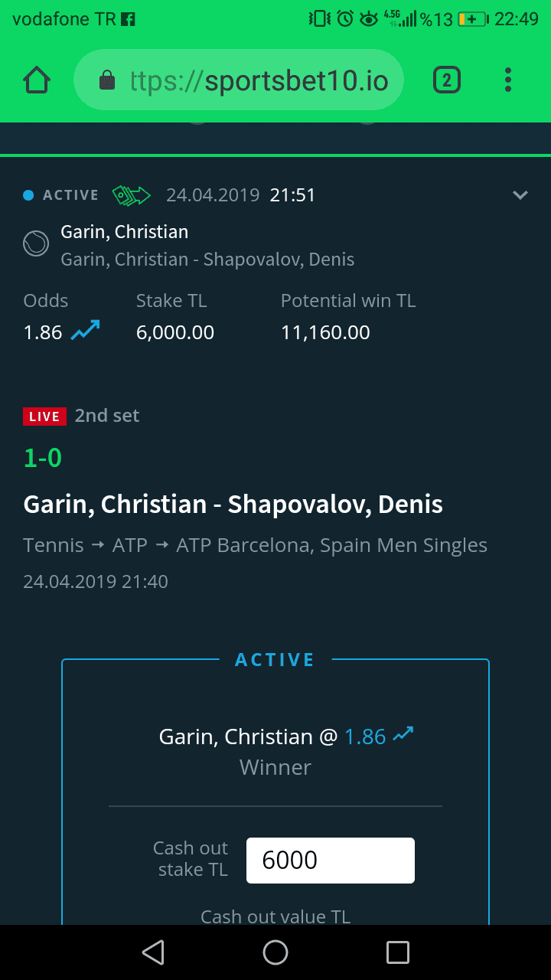The image size is (551, 980).
Task: Tap the padlock icon in address bar
Action: (107, 80)
